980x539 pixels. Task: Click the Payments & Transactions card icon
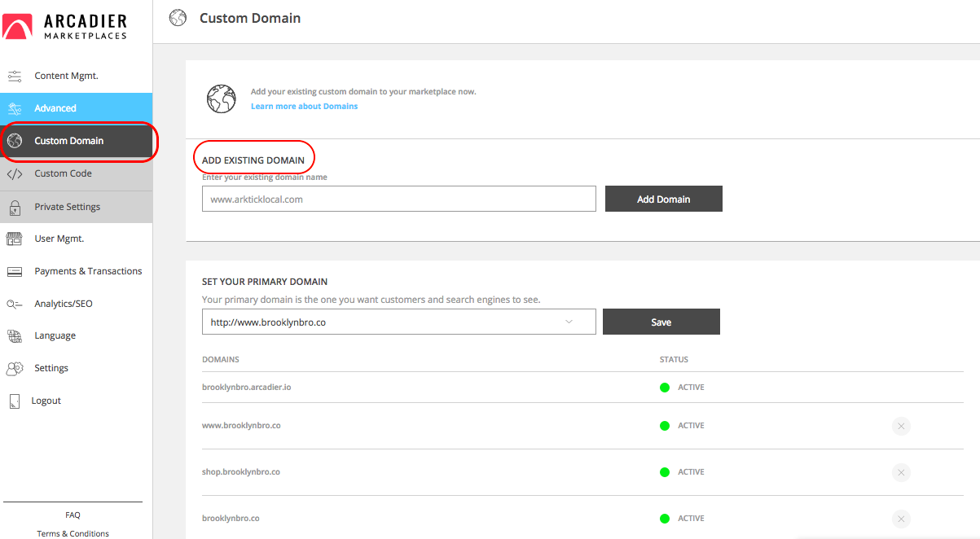(x=15, y=271)
